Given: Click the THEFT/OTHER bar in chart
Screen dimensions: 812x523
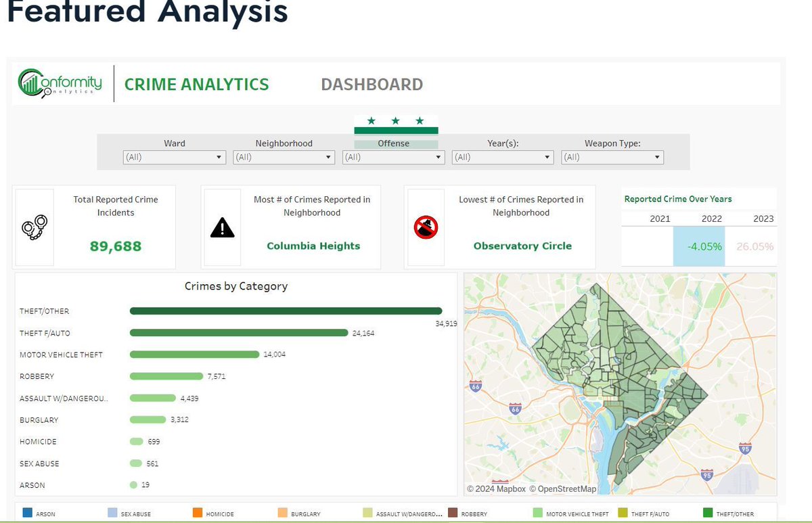Looking at the screenshot, I should pos(286,311).
